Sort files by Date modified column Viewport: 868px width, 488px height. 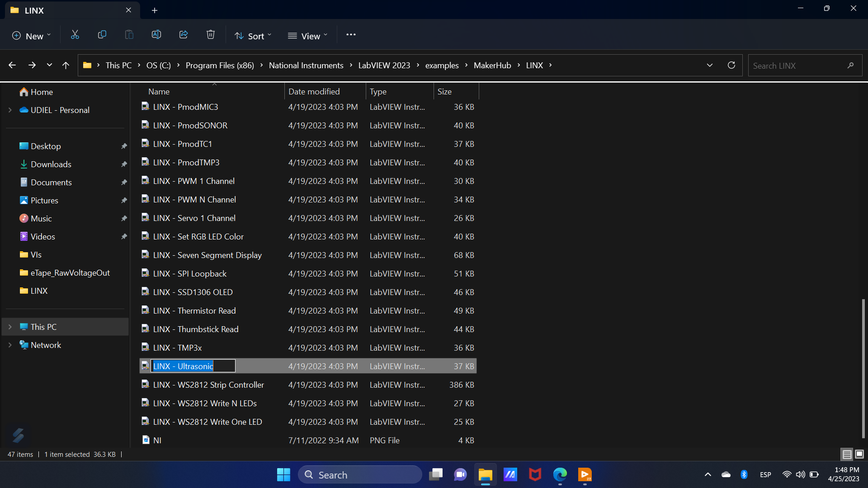(x=314, y=91)
